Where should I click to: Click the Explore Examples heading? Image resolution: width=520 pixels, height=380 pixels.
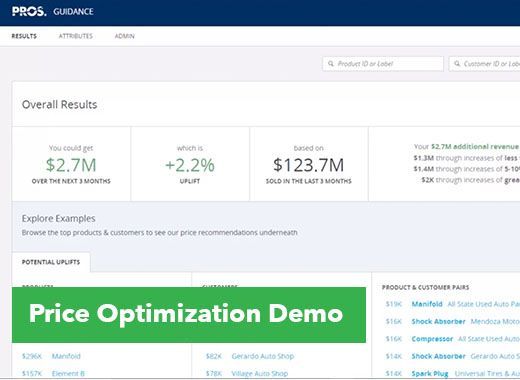[58, 218]
